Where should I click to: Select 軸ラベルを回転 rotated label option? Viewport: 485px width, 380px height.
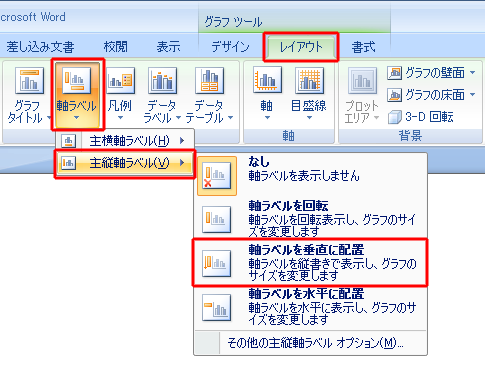[311, 218]
